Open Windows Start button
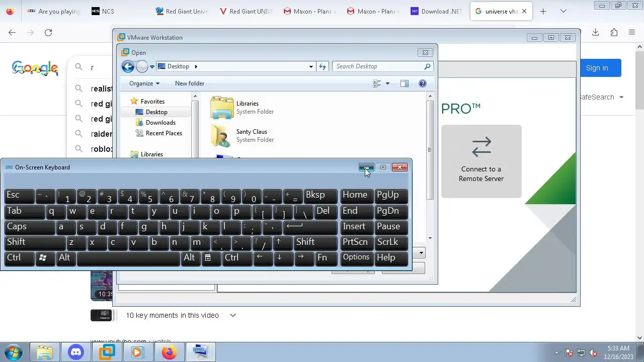 pyautogui.click(x=14, y=352)
